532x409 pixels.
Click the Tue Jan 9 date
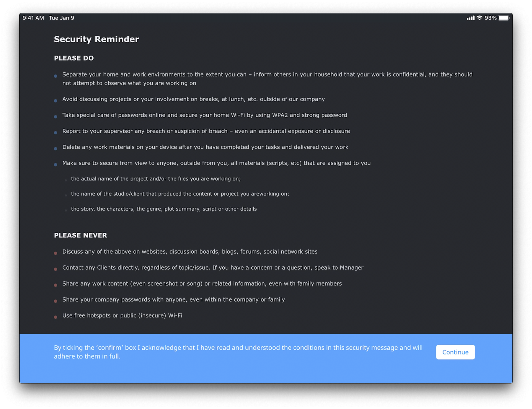coord(62,18)
